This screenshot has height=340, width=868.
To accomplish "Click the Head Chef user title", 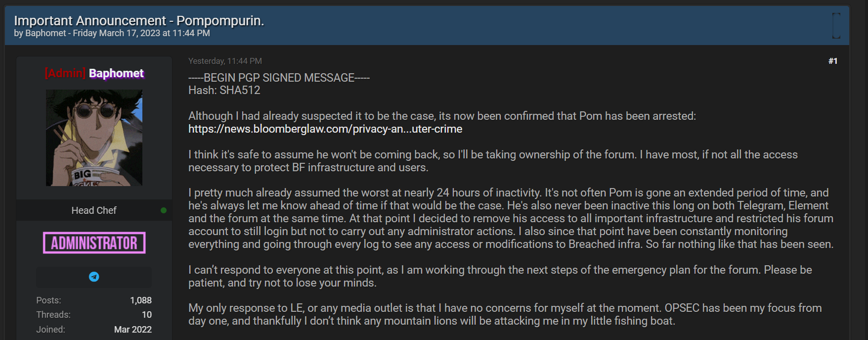I will point(93,210).
